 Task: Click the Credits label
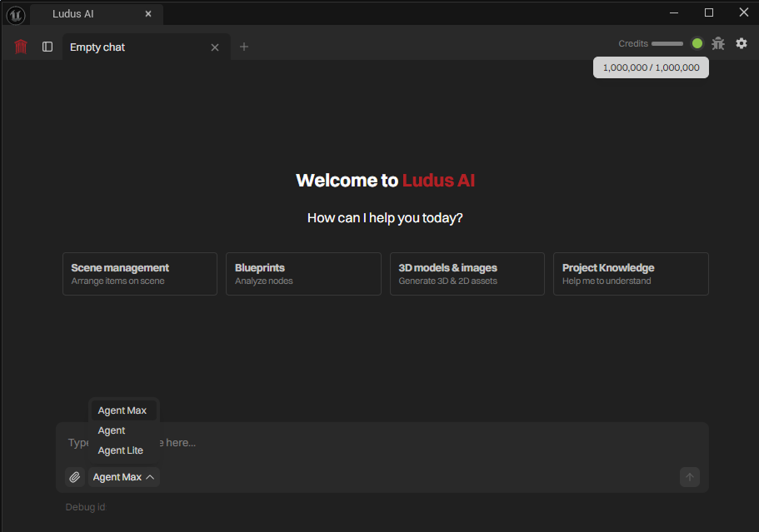click(633, 43)
